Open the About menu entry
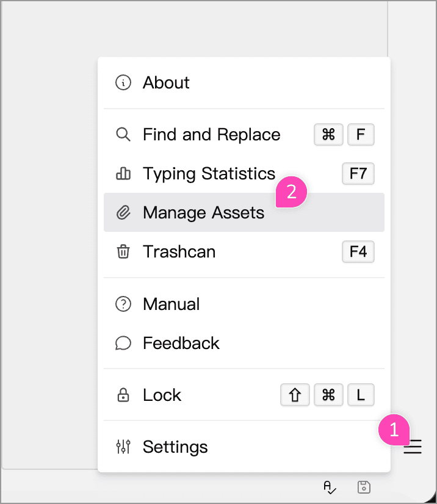Viewport: 437px width, 504px height. tap(166, 83)
